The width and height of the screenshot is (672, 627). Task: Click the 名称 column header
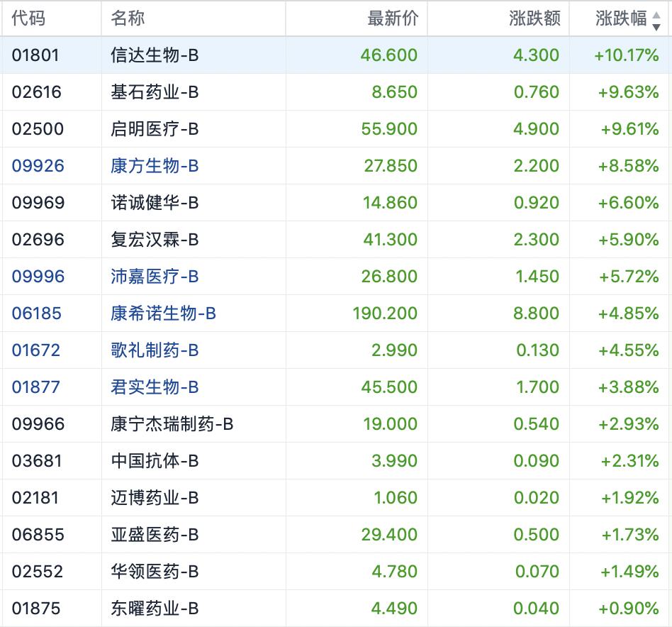point(128,18)
